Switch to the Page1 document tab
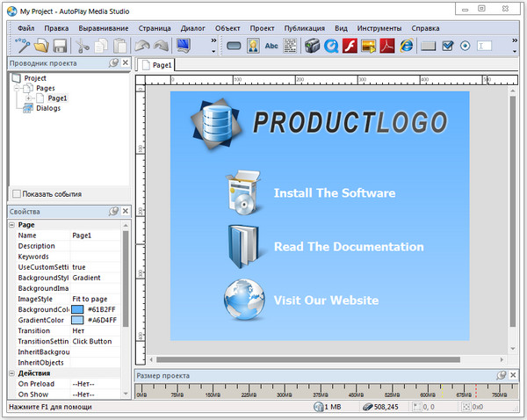527x420 pixels. click(x=156, y=65)
